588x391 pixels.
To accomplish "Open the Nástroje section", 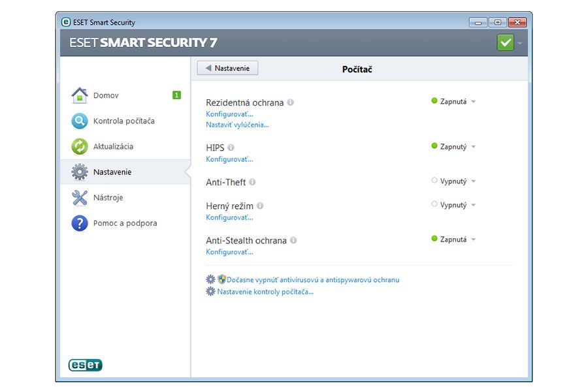I will click(x=125, y=197).
